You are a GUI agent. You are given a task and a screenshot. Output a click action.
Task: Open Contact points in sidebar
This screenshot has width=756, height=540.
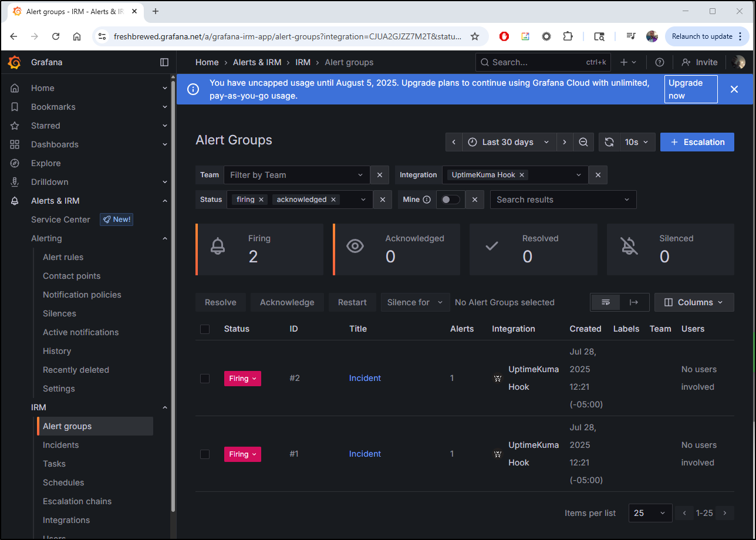pos(72,276)
